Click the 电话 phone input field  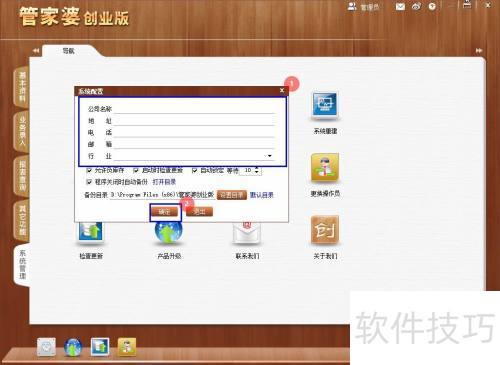[194, 132]
